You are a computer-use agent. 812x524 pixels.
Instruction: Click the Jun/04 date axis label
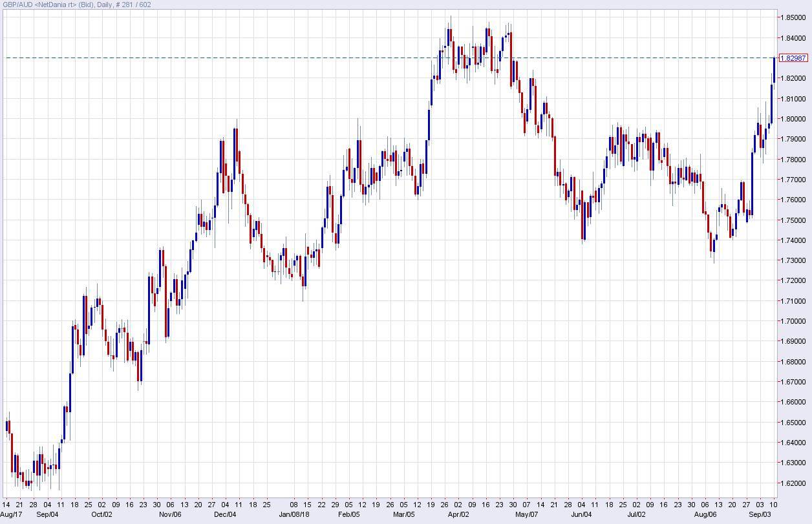pyautogui.click(x=582, y=515)
